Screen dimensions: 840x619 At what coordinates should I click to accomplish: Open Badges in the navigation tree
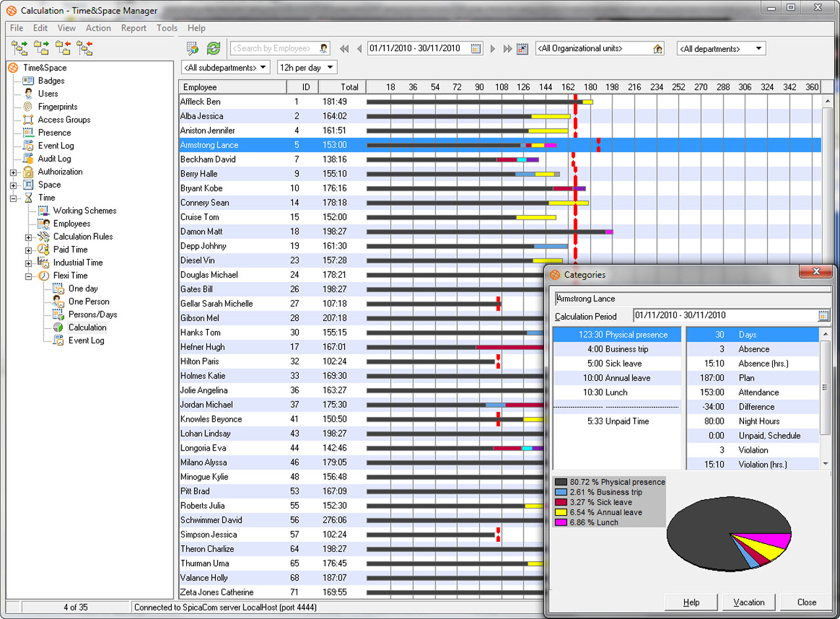coord(51,81)
